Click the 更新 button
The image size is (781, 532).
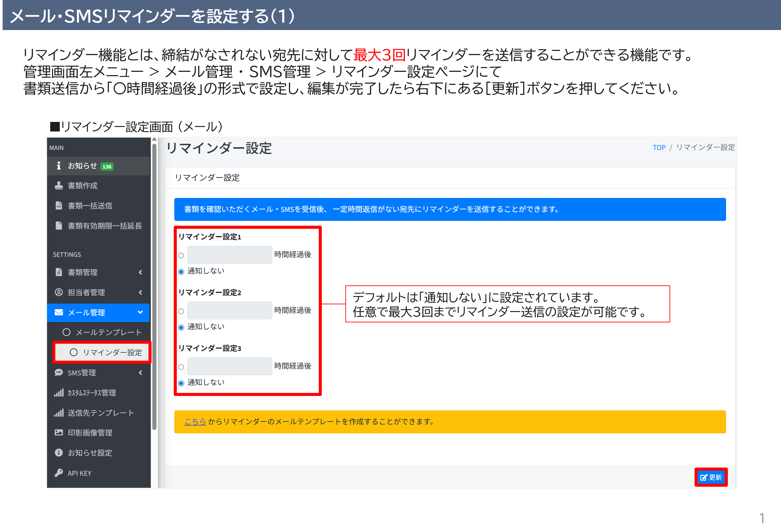[x=711, y=477]
